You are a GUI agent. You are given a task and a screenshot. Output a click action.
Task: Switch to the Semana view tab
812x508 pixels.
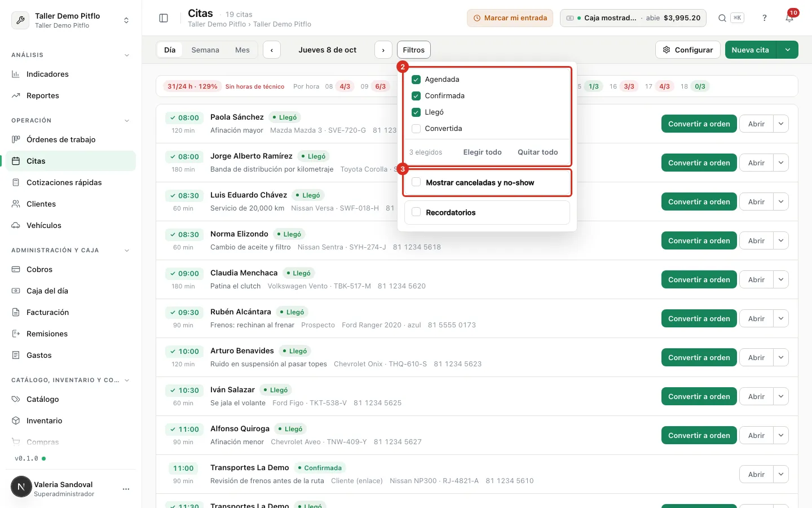(205, 50)
